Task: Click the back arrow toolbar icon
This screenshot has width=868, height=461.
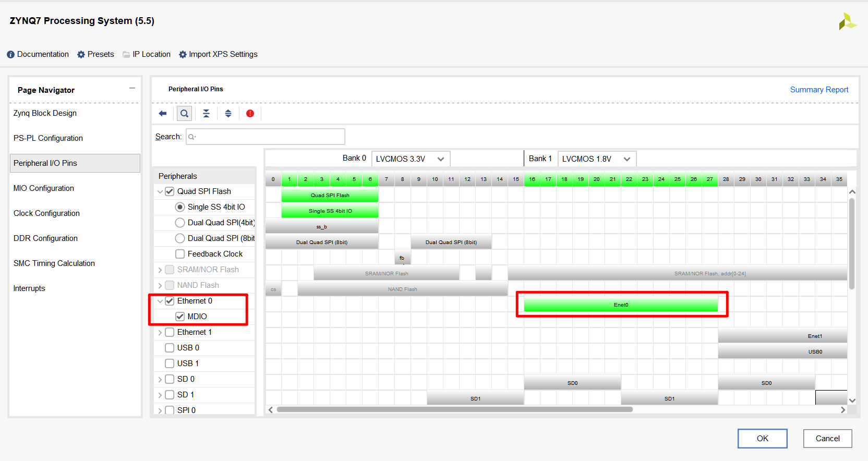Action: point(163,113)
